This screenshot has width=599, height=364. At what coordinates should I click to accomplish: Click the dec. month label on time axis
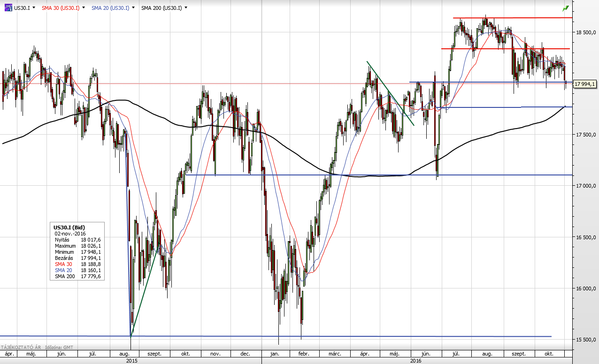point(245,353)
